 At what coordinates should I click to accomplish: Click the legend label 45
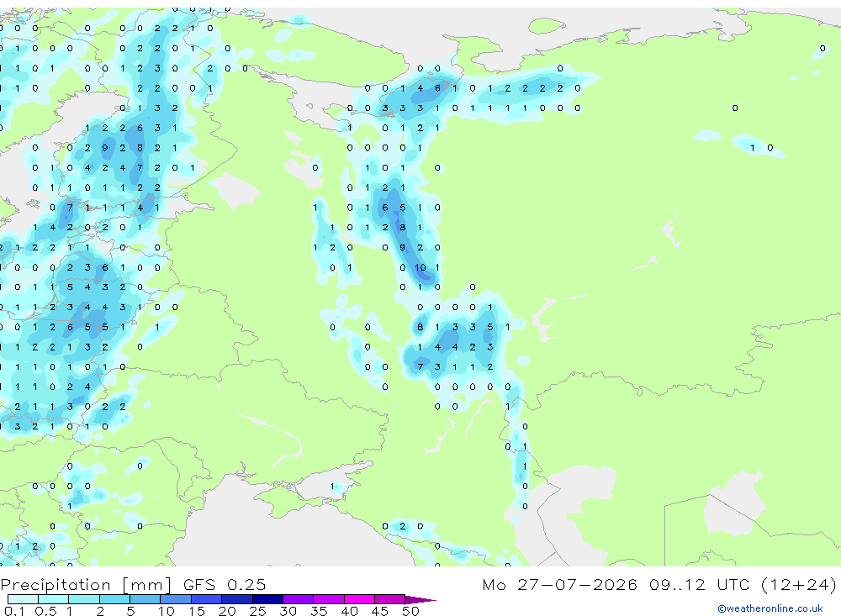(380, 611)
